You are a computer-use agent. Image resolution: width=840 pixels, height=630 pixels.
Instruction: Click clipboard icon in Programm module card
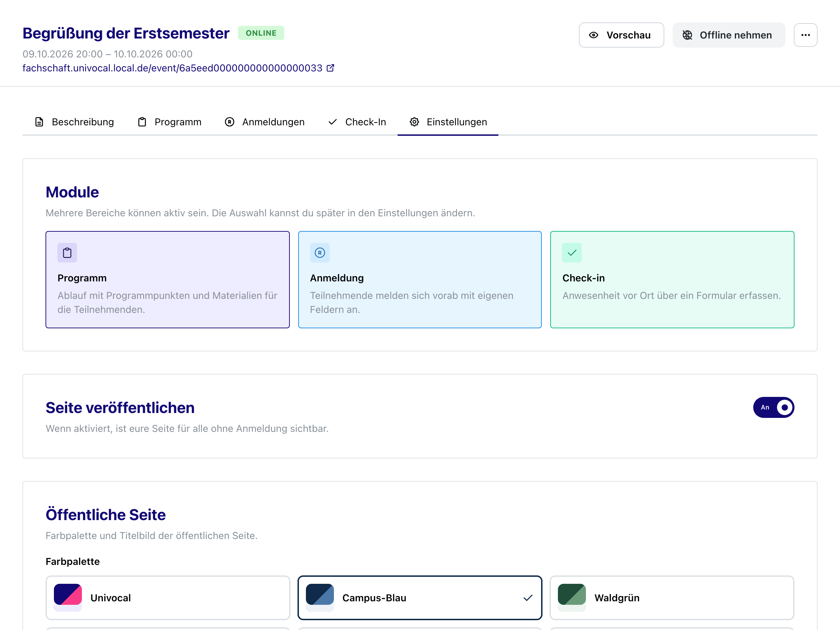[x=67, y=253]
